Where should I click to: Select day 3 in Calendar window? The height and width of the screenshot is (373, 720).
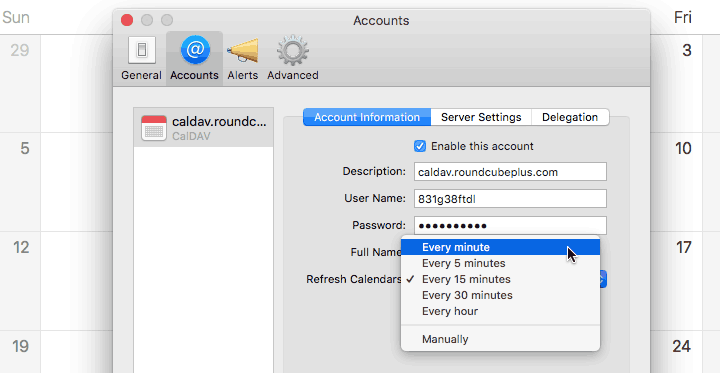(x=686, y=50)
